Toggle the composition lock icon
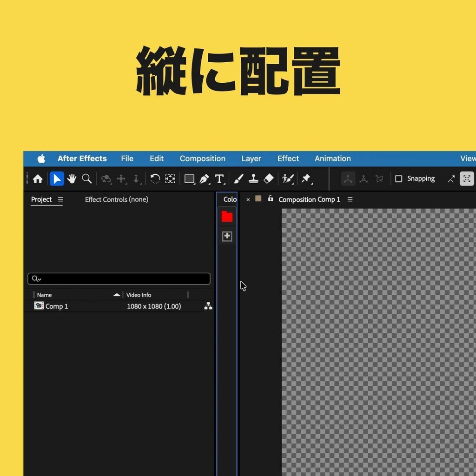Screen dimensions: 476x476 pos(270,199)
